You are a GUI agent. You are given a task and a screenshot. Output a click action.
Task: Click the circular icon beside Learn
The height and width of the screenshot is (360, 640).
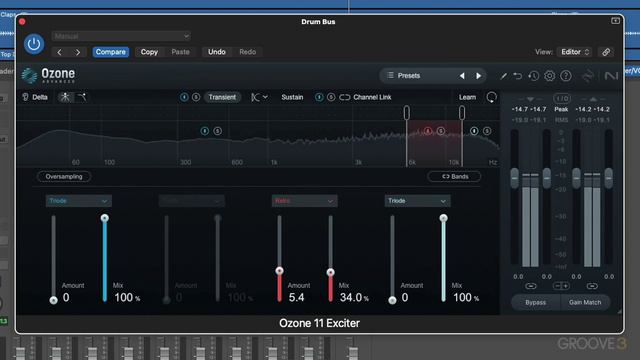pyautogui.click(x=491, y=97)
